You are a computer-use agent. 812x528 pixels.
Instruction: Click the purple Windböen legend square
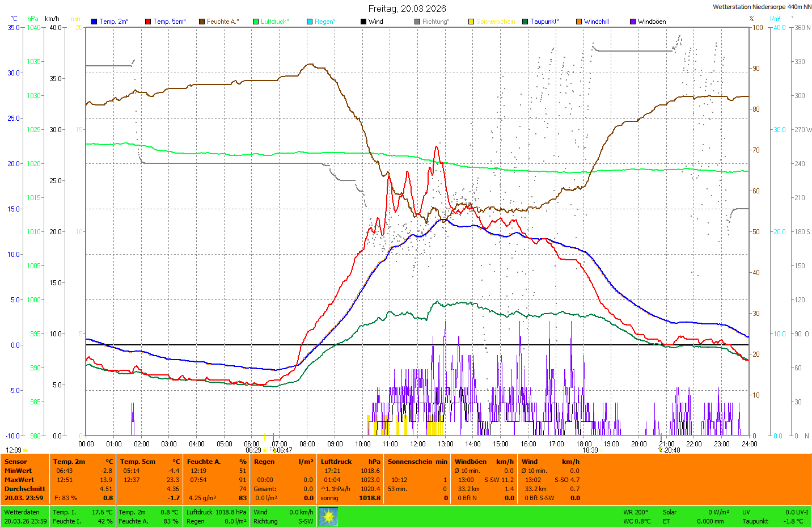[633, 22]
